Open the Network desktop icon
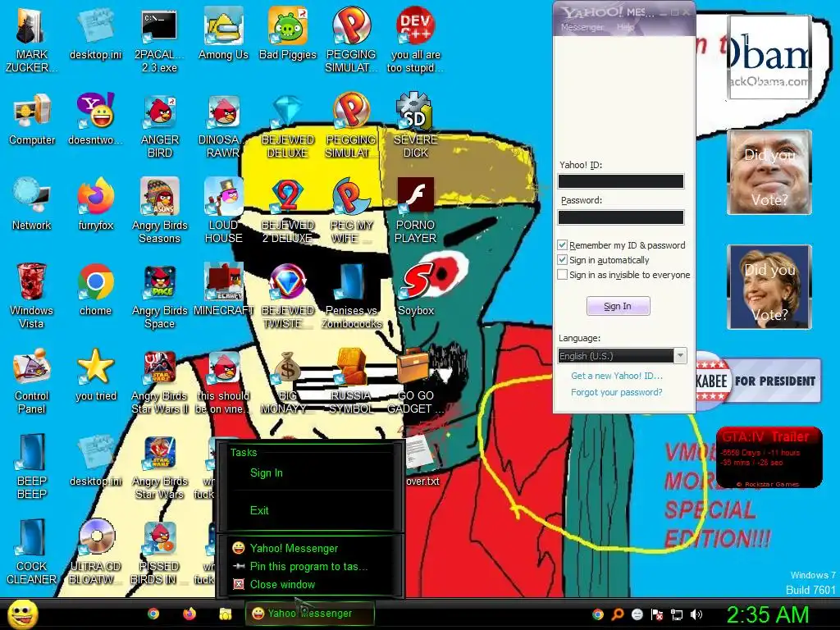This screenshot has width=840, height=630. 32,204
